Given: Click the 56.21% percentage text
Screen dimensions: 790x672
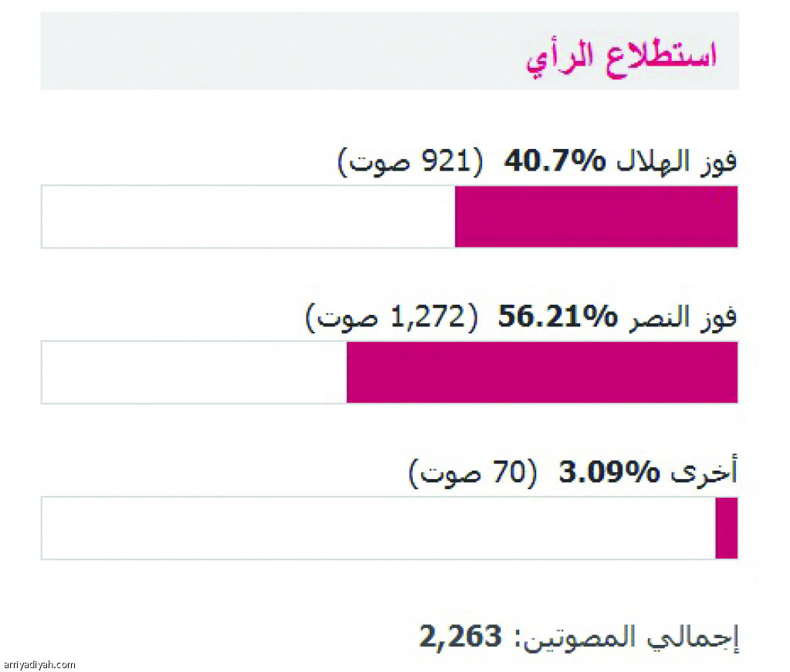Looking at the screenshot, I should (558, 317).
